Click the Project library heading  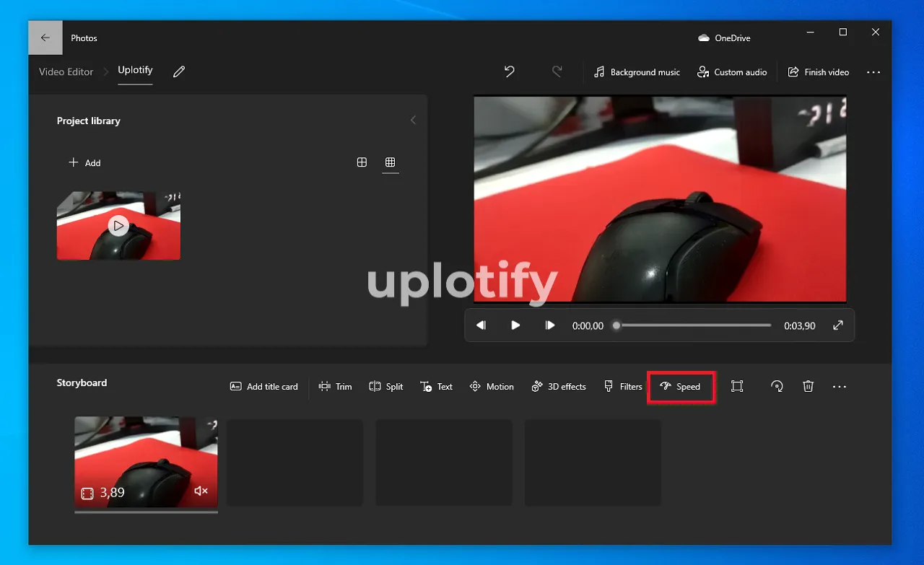coord(89,121)
